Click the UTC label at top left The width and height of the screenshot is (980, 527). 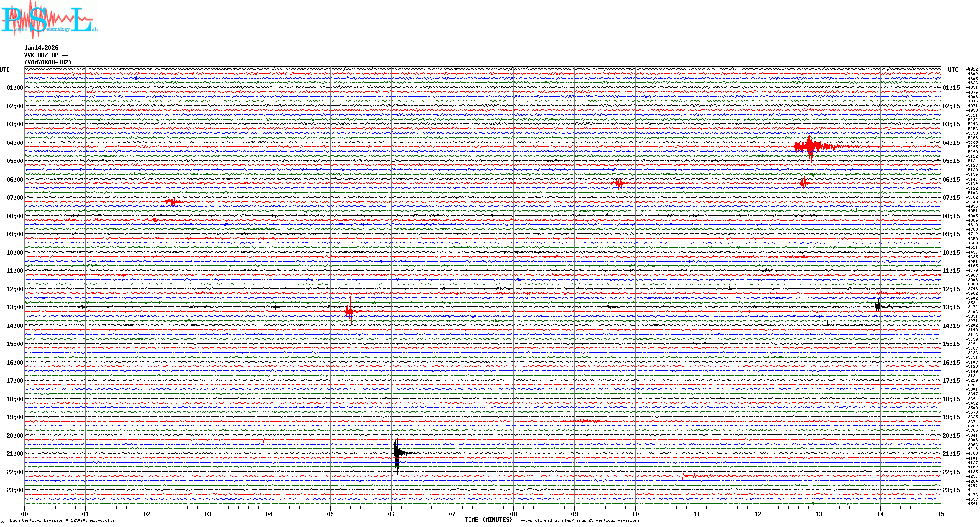pyautogui.click(x=5, y=70)
